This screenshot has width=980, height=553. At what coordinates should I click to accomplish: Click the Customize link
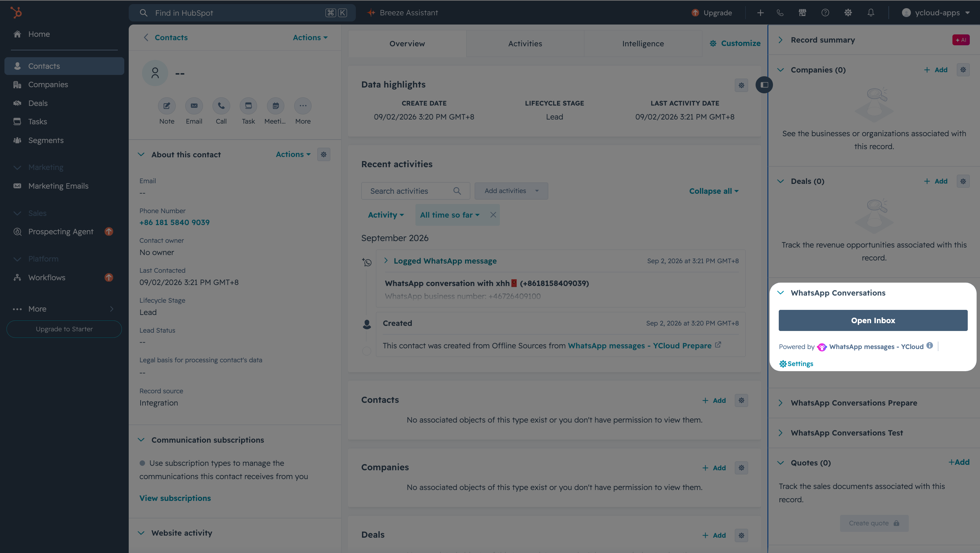(x=735, y=43)
